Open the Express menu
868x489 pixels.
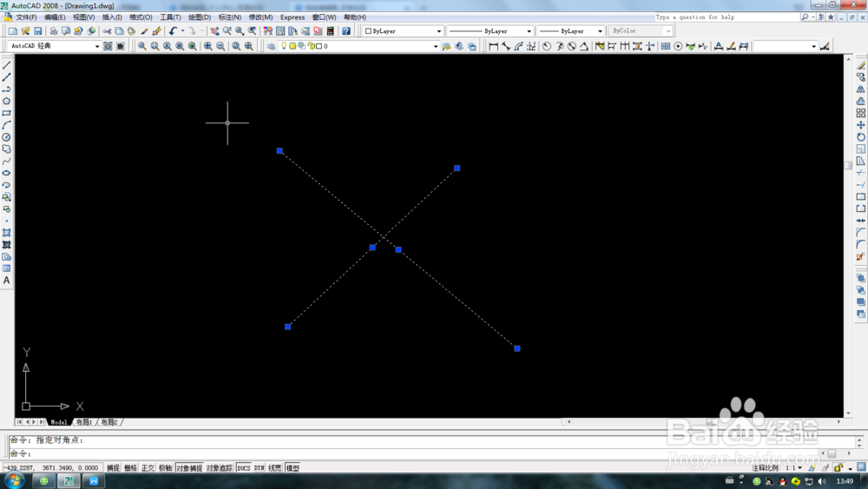coord(293,17)
